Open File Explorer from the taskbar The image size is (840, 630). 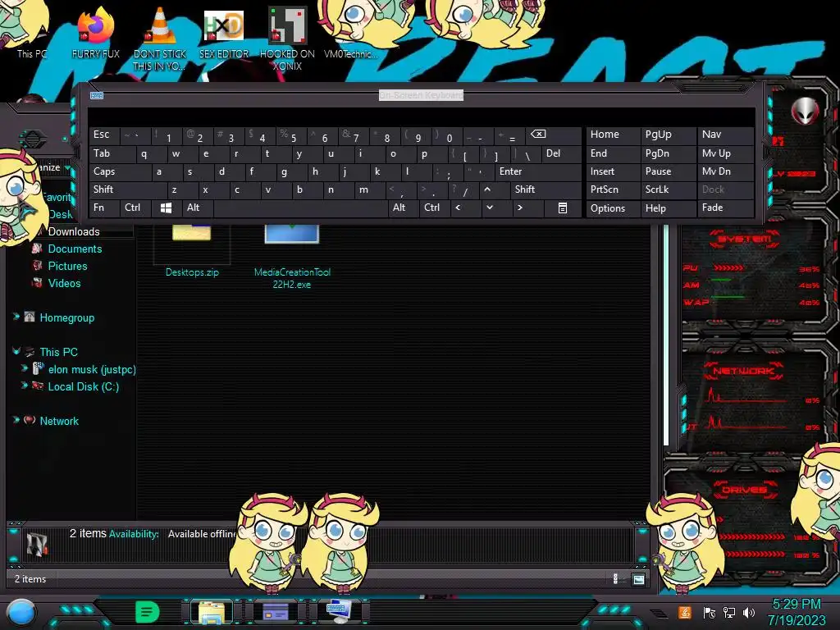[212, 612]
